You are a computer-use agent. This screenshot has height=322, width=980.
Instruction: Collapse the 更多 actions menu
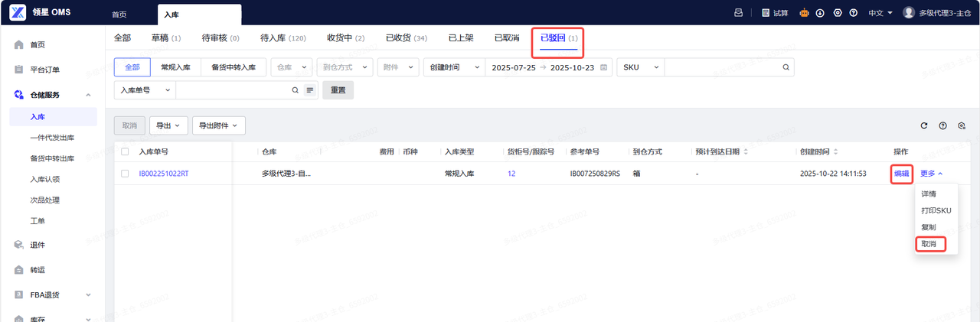pos(932,174)
